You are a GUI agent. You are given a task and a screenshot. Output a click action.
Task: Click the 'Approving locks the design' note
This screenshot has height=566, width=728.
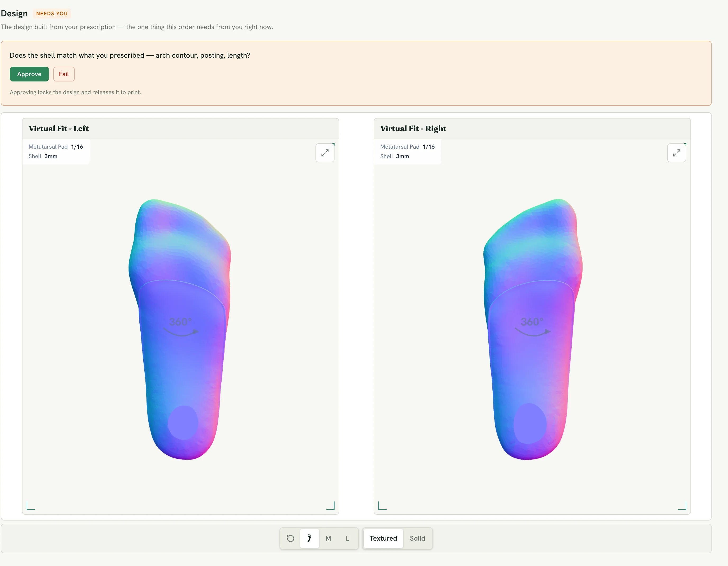tap(75, 92)
